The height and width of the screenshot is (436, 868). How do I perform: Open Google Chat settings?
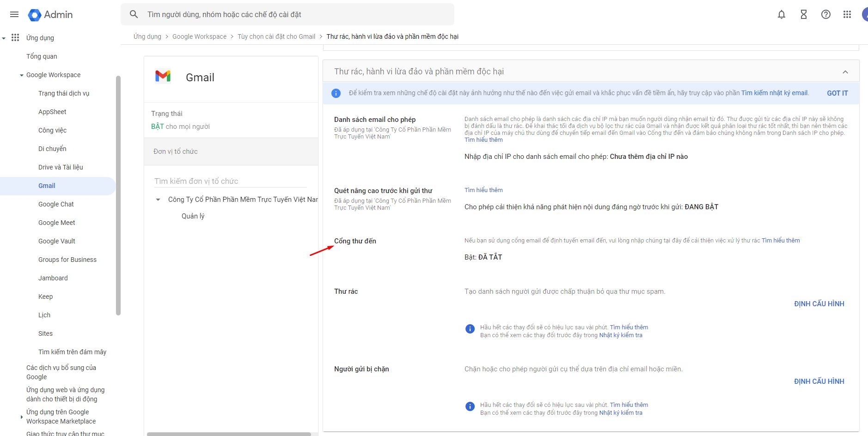click(56, 204)
